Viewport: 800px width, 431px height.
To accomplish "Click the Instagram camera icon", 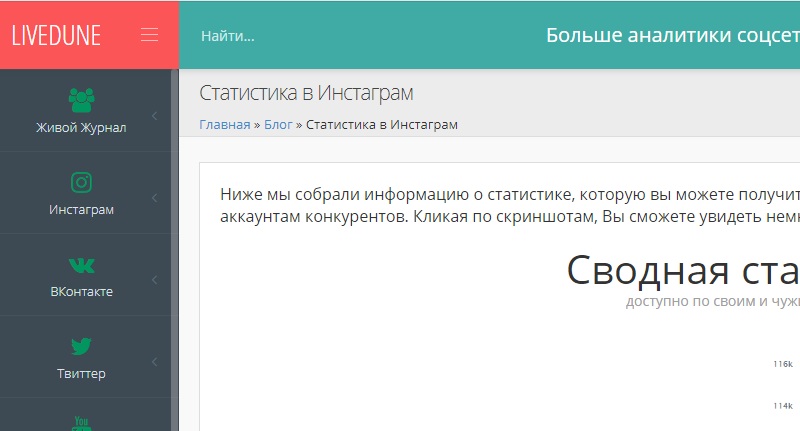I will 82,182.
